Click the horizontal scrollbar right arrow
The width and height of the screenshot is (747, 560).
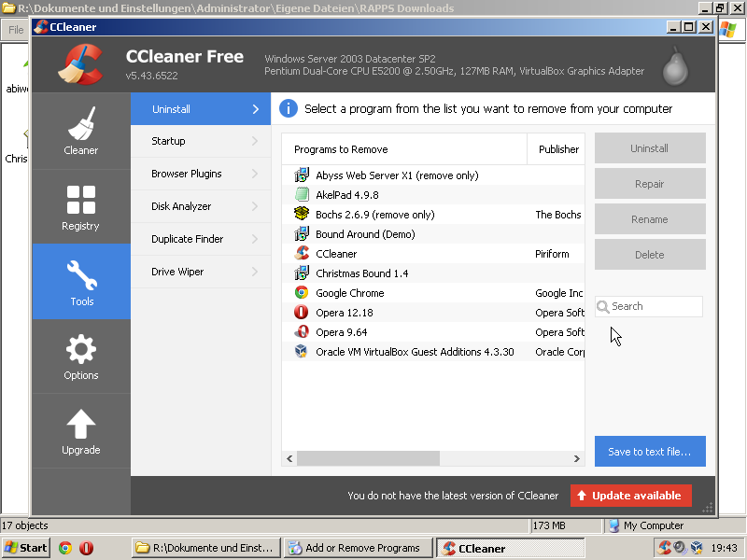(576, 458)
